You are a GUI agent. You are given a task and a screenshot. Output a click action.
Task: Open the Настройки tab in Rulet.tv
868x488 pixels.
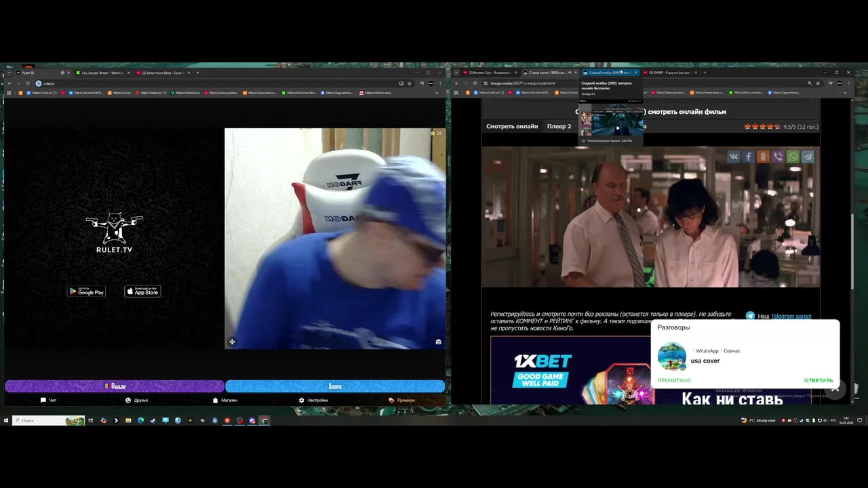coord(313,400)
